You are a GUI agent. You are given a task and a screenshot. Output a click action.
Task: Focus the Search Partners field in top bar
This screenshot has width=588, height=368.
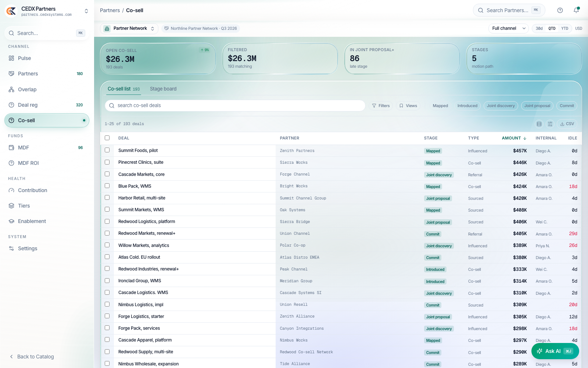click(x=509, y=10)
